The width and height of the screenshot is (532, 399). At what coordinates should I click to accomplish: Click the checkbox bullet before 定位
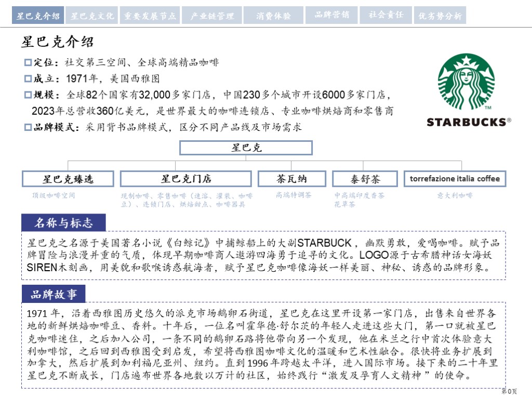coord(28,62)
